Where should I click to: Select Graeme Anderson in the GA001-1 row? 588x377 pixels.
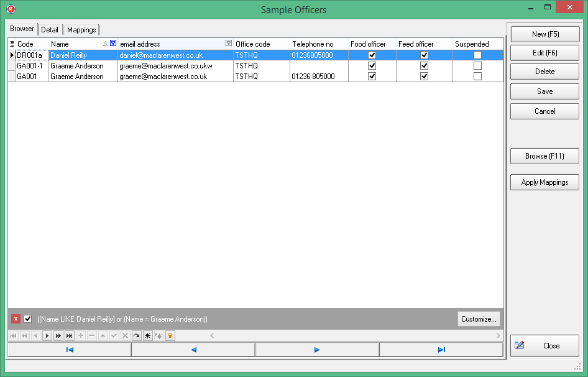83,66
